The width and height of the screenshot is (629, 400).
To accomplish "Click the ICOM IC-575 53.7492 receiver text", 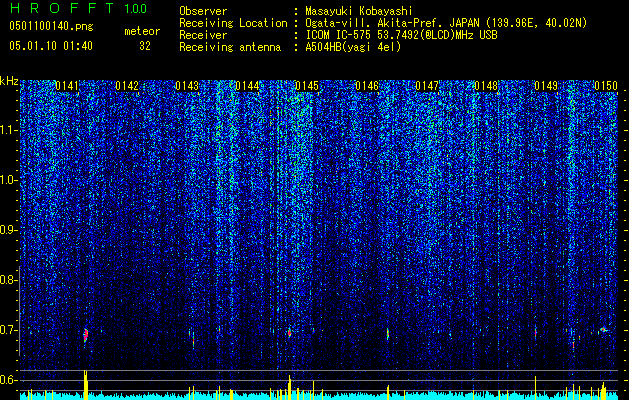I will [x=401, y=35].
